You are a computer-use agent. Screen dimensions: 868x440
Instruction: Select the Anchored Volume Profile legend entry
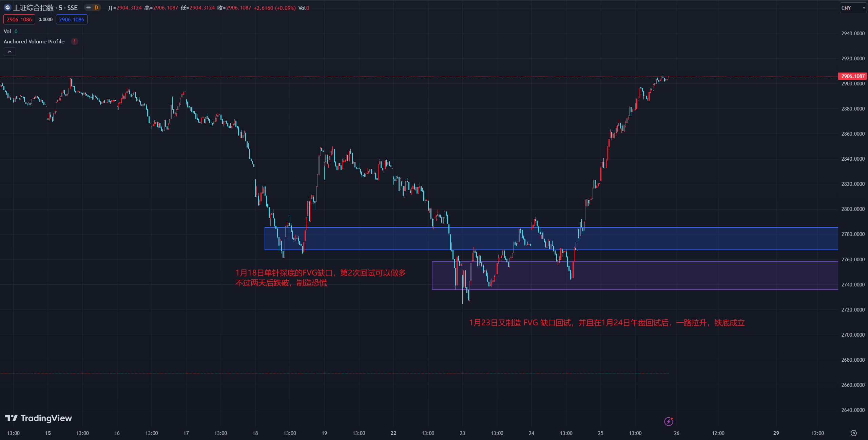click(34, 41)
